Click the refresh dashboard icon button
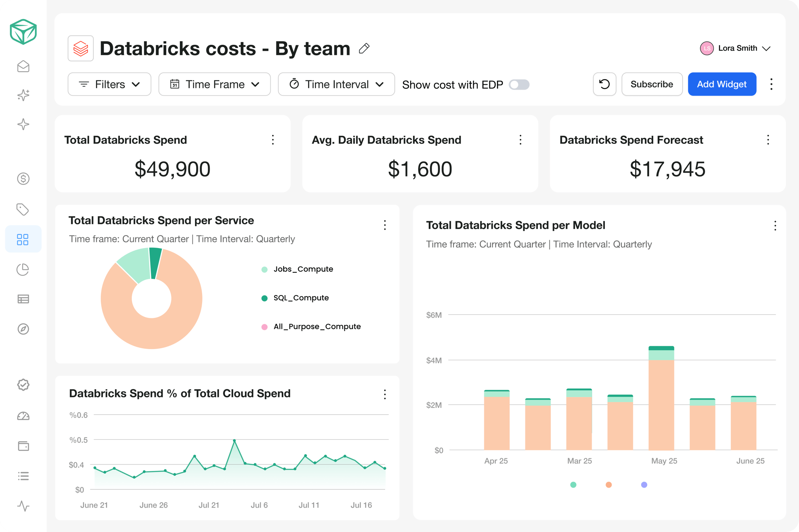The image size is (799, 532). 604,84
